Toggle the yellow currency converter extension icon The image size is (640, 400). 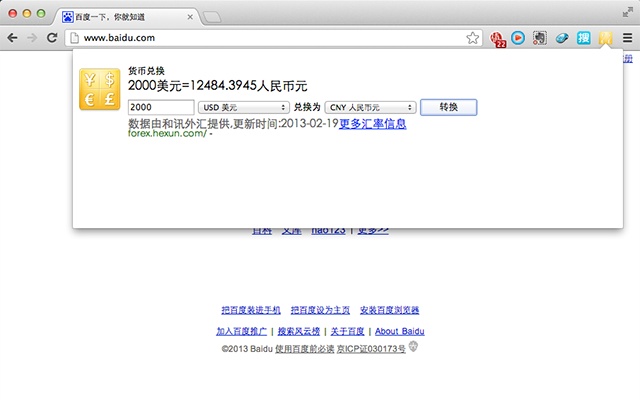(605, 38)
